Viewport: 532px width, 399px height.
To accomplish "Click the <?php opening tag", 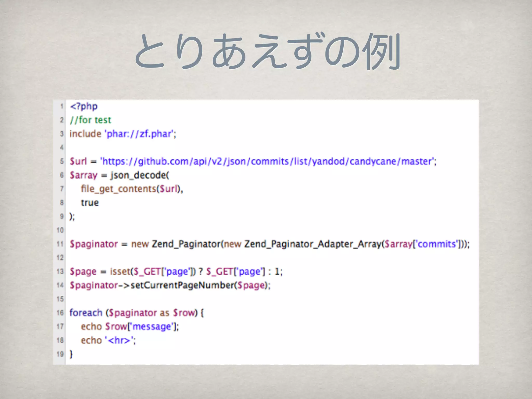I will pyautogui.click(x=84, y=106).
